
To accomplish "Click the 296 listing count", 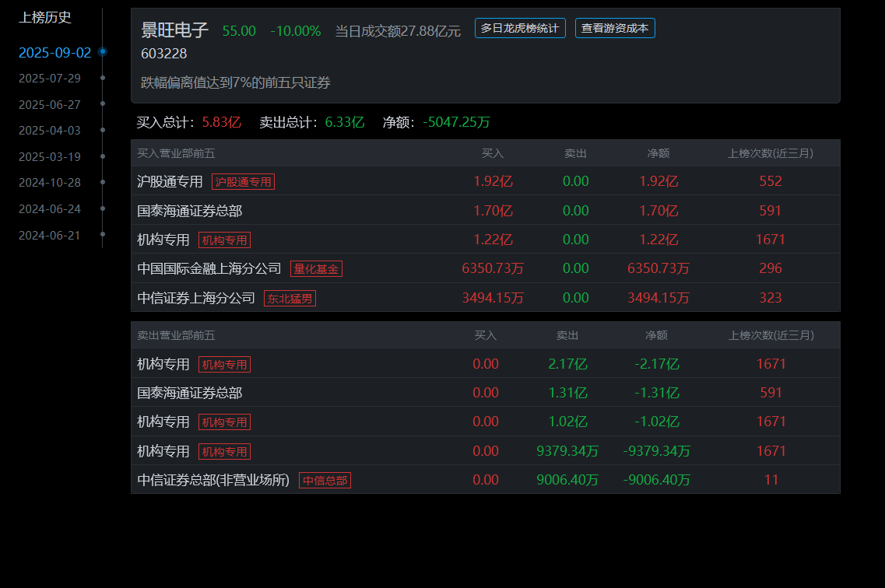I will 771,268.
